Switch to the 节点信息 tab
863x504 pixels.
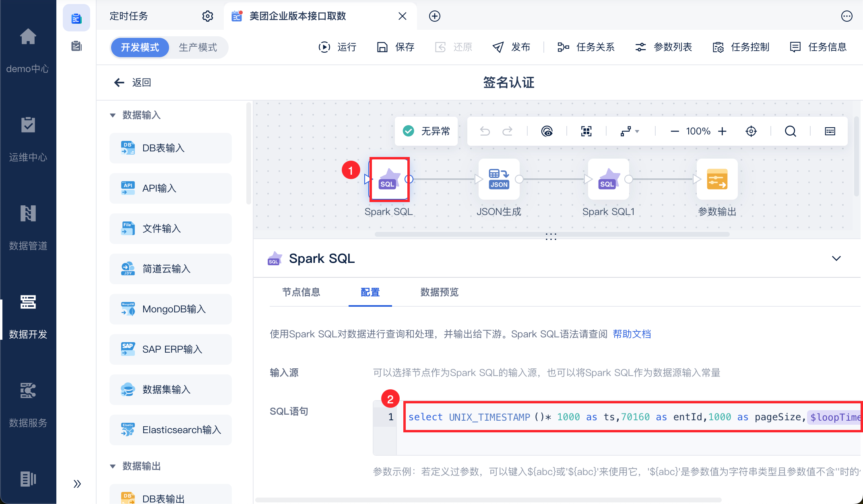[301, 292]
